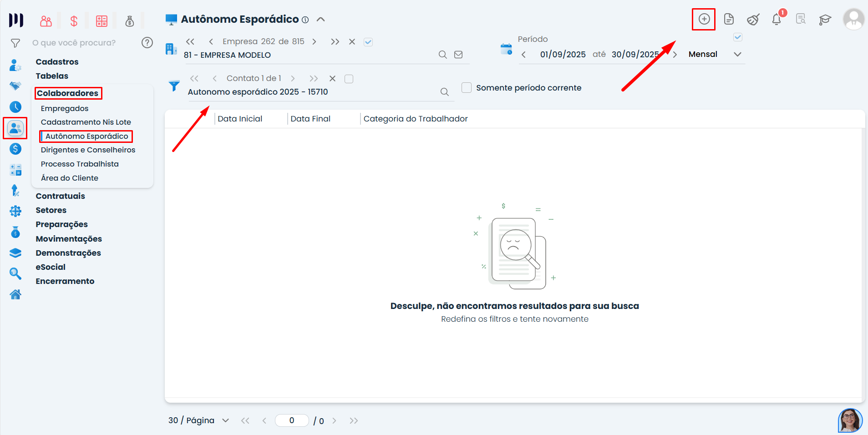The image size is (868, 435).
Task: Click the magnifier in the contact filter field
Action: click(445, 92)
